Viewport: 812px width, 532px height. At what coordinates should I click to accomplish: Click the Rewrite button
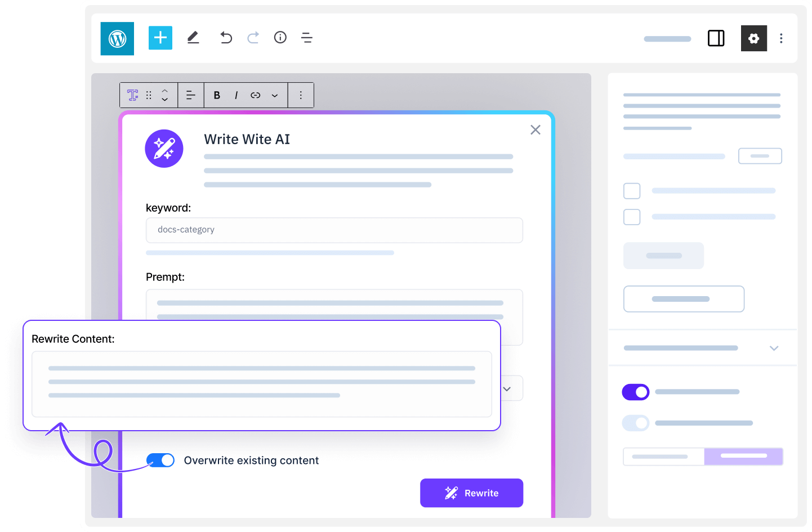(x=471, y=493)
